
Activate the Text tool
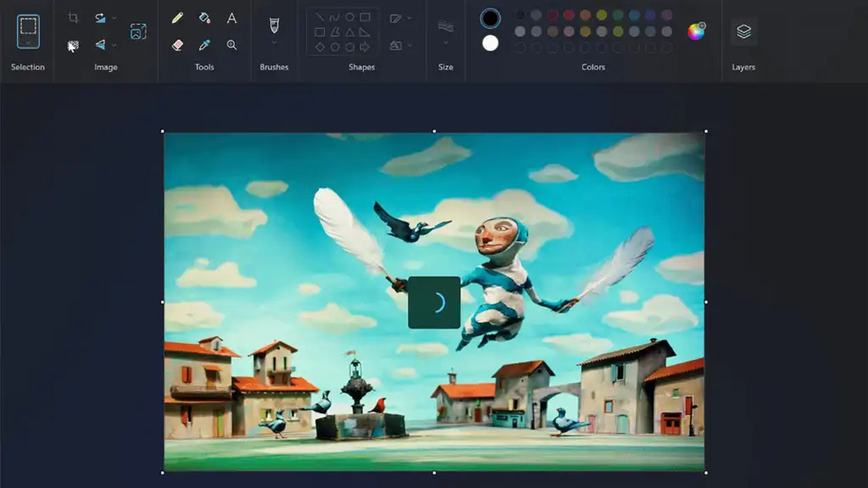coord(231,18)
